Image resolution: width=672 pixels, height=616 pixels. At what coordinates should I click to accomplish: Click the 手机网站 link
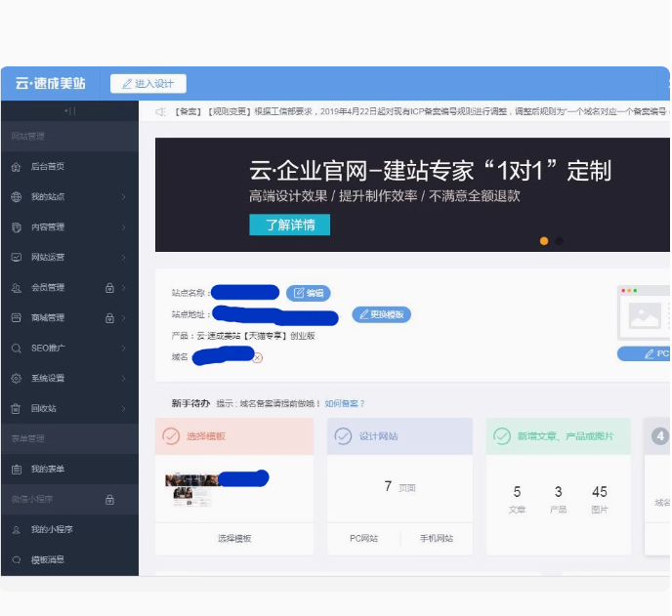(x=437, y=539)
